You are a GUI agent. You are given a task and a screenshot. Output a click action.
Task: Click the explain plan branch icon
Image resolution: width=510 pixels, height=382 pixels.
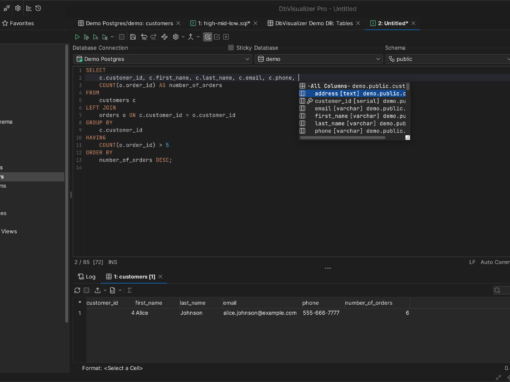coord(191,37)
